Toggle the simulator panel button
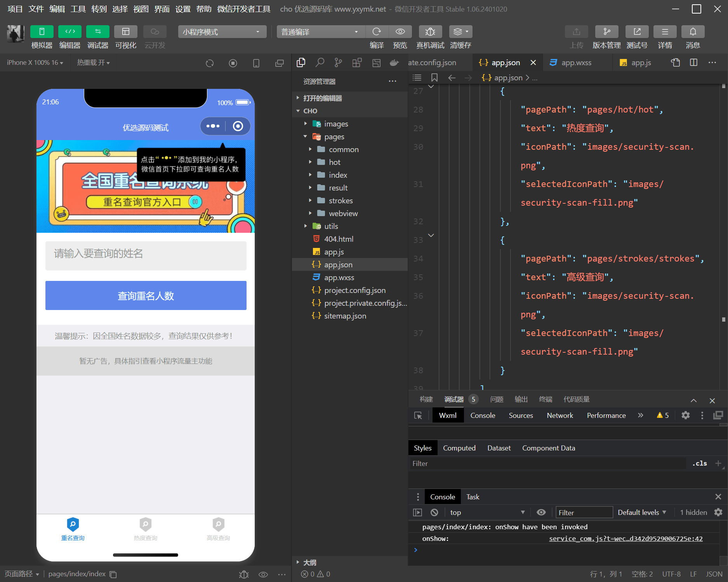The width and height of the screenshot is (728, 582). [42, 32]
